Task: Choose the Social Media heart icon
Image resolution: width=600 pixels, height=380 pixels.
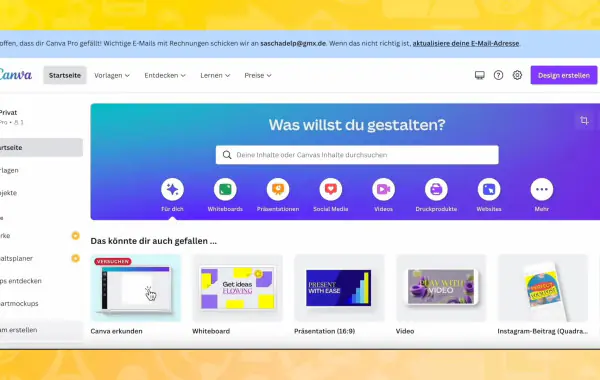Action: 331,189
